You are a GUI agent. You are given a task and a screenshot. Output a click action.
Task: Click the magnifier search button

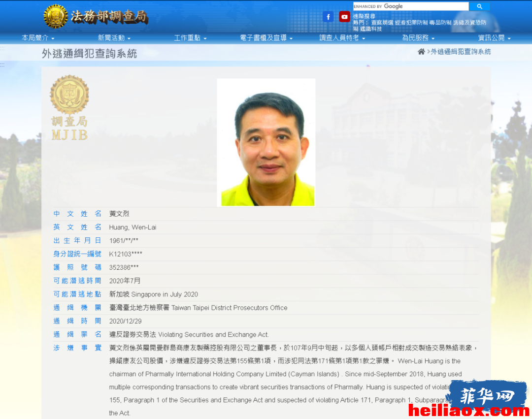[x=479, y=6]
